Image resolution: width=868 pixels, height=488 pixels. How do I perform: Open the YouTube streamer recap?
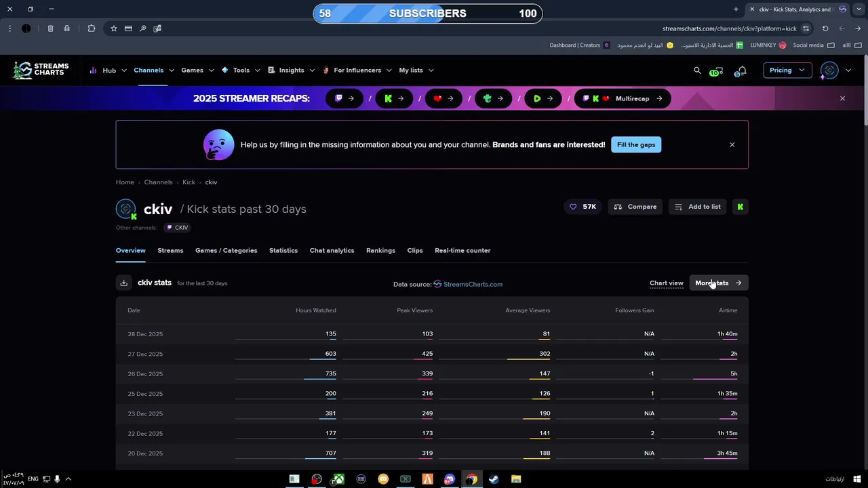pyautogui.click(x=443, y=99)
